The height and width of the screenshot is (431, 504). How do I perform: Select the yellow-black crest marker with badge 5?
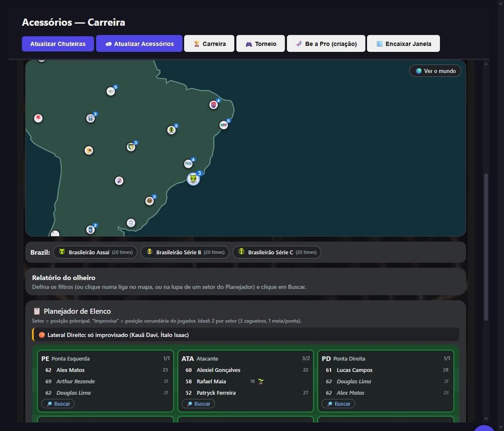[x=171, y=130]
